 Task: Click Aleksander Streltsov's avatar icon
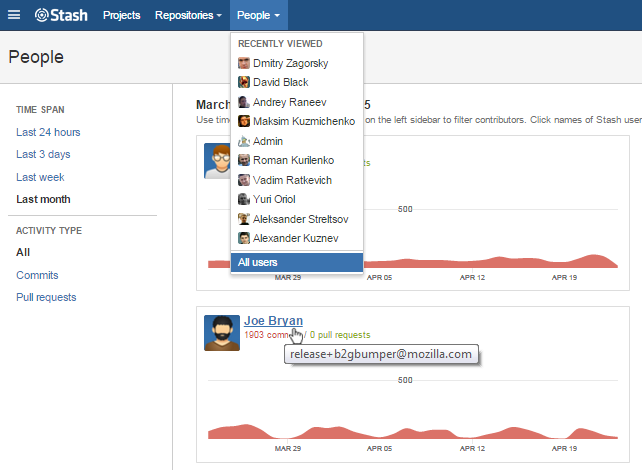click(244, 219)
